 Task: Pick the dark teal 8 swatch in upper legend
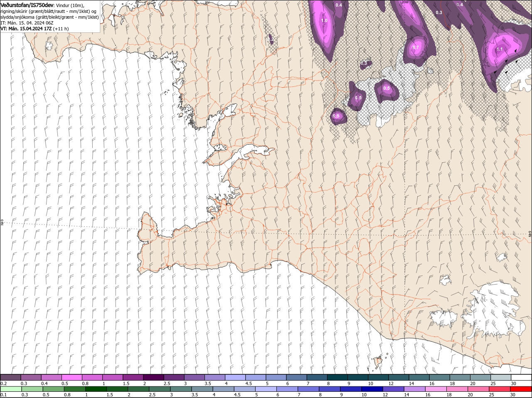coord(337,377)
